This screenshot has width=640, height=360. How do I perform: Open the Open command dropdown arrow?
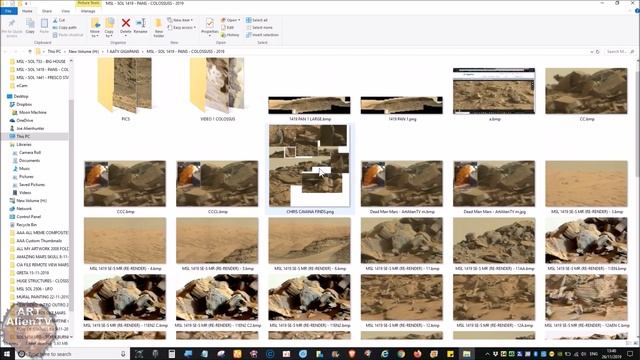pyautogui.click(x=239, y=20)
